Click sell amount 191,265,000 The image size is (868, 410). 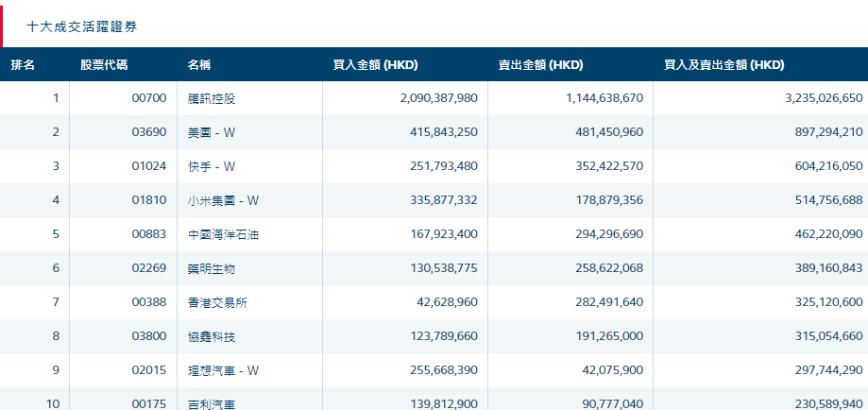pos(609,336)
